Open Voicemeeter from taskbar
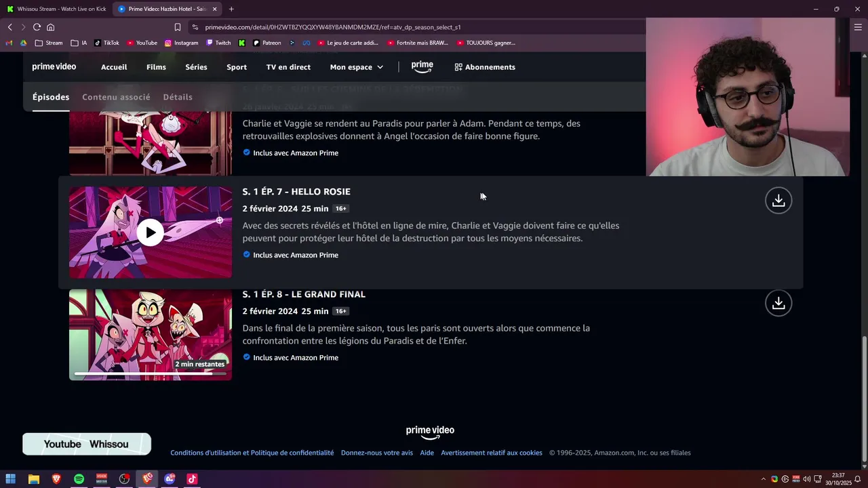Screen dimensions: 868x488 pos(102,479)
